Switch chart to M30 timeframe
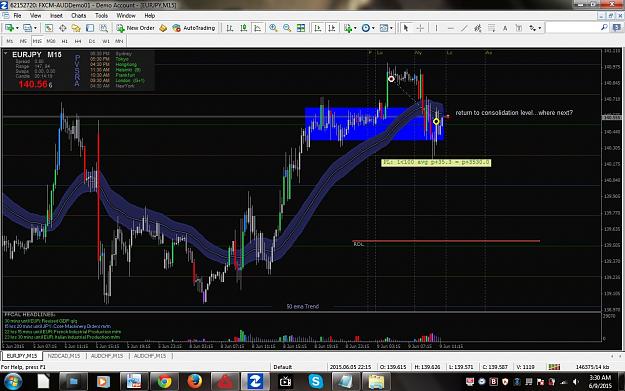Viewport: 625px width, 391px height. tap(51, 41)
